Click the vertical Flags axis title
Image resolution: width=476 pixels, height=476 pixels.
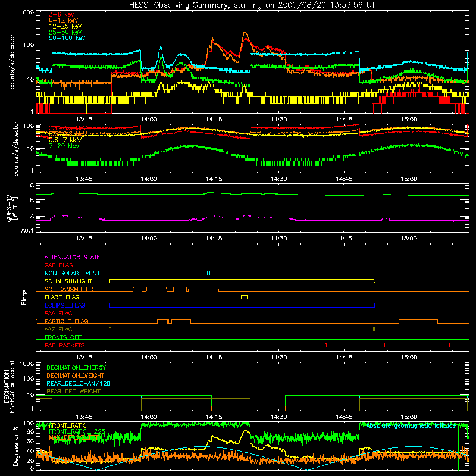(x=24, y=297)
